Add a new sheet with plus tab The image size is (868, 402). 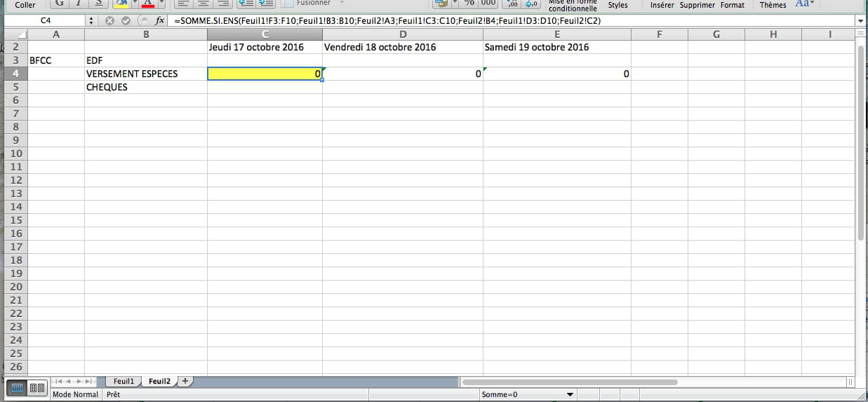[x=185, y=381]
